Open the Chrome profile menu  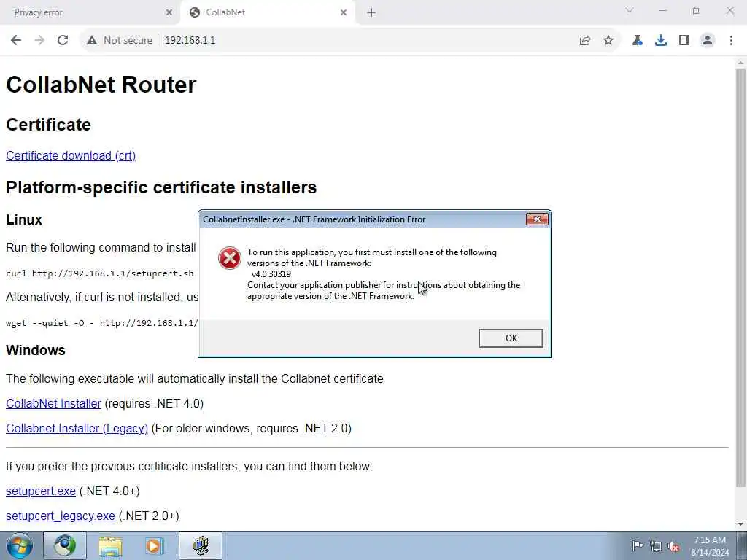pyautogui.click(x=708, y=41)
